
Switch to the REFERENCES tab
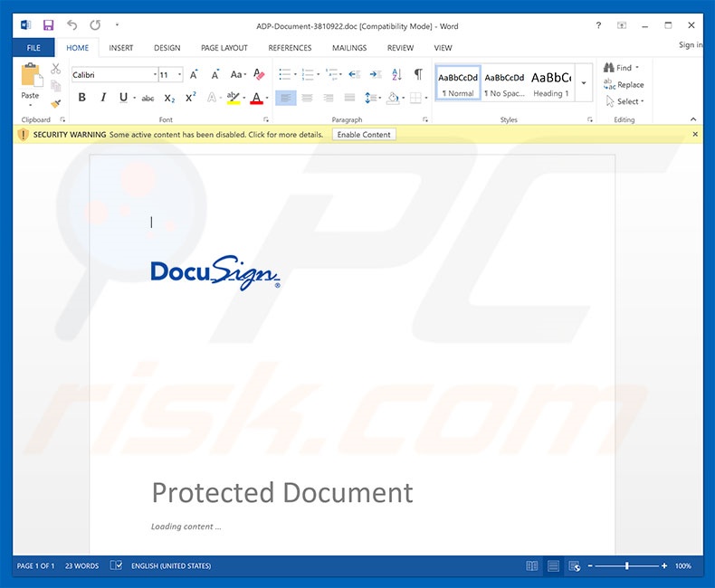coord(290,48)
